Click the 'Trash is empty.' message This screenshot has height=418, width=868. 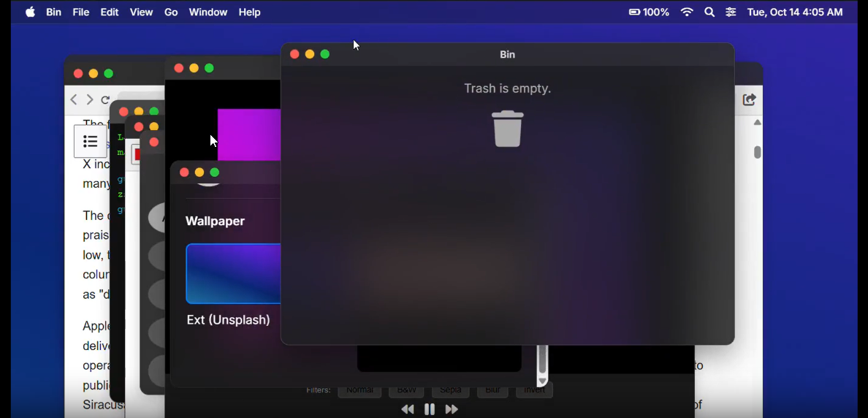pyautogui.click(x=507, y=88)
